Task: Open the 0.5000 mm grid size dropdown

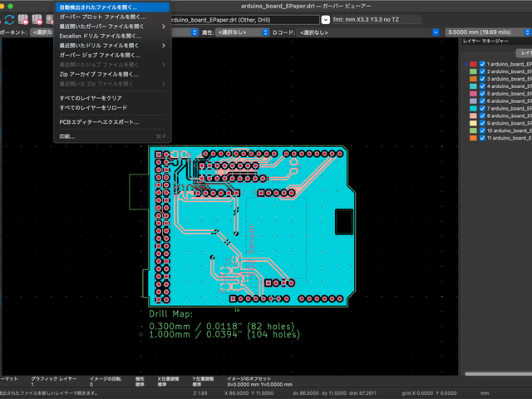Action: coord(490,32)
